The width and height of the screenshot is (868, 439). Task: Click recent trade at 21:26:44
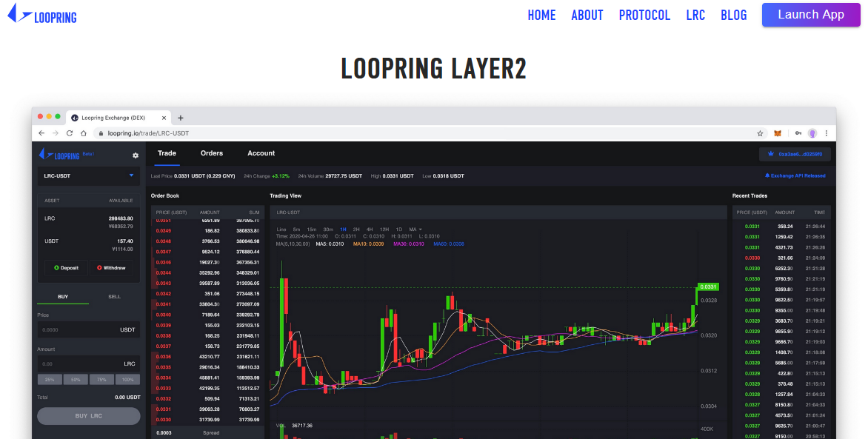pos(781,227)
